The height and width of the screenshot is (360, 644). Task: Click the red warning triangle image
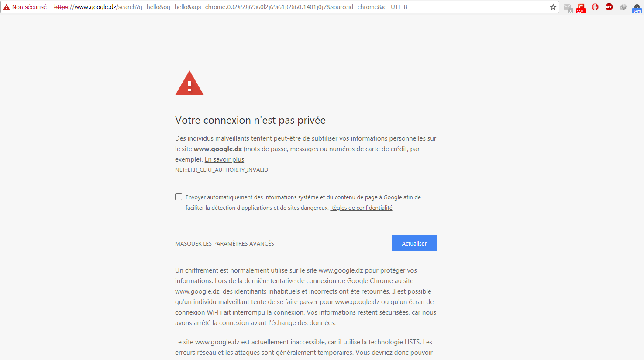189,83
